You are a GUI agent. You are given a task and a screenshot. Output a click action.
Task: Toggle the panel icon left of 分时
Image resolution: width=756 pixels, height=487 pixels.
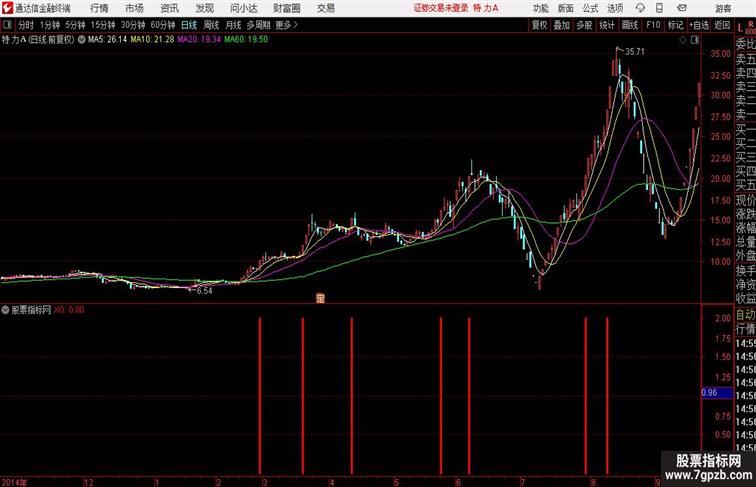coord(7,25)
